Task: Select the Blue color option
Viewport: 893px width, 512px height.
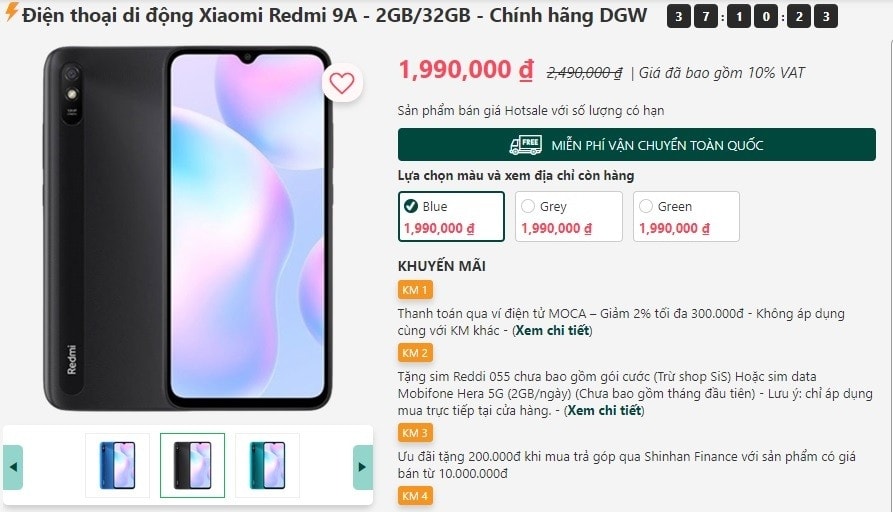Action: click(451, 216)
